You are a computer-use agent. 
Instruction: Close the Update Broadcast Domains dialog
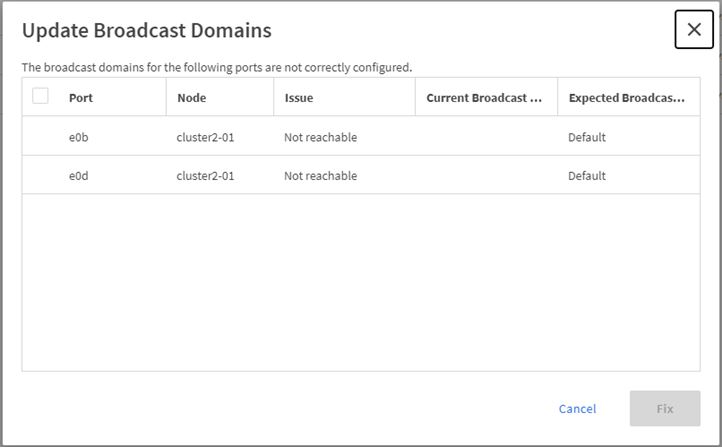tap(694, 30)
